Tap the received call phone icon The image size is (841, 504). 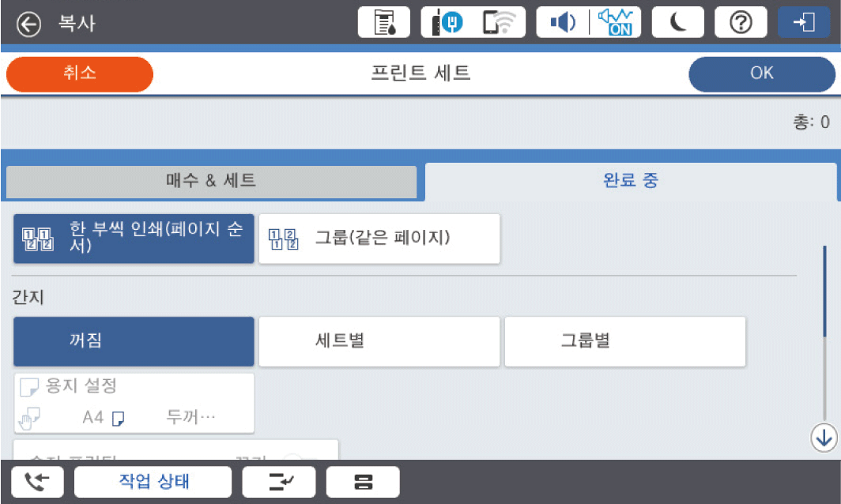click(37, 482)
